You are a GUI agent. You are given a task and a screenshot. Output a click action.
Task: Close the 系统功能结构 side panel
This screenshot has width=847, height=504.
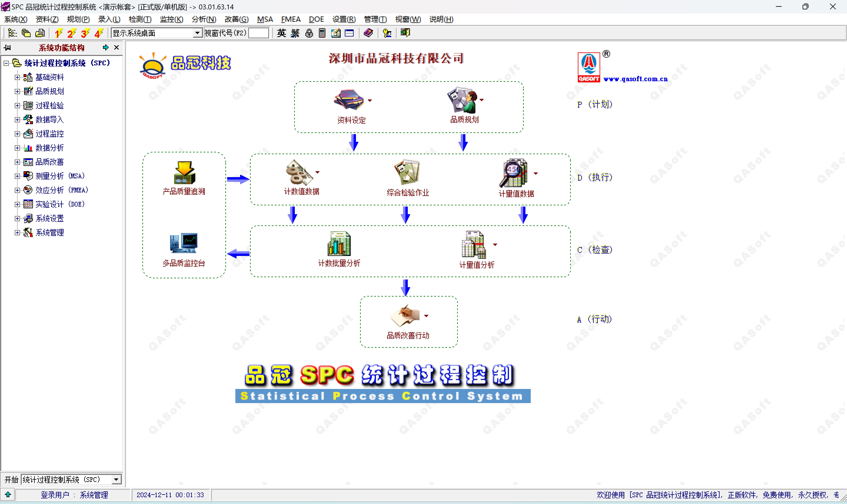117,48
